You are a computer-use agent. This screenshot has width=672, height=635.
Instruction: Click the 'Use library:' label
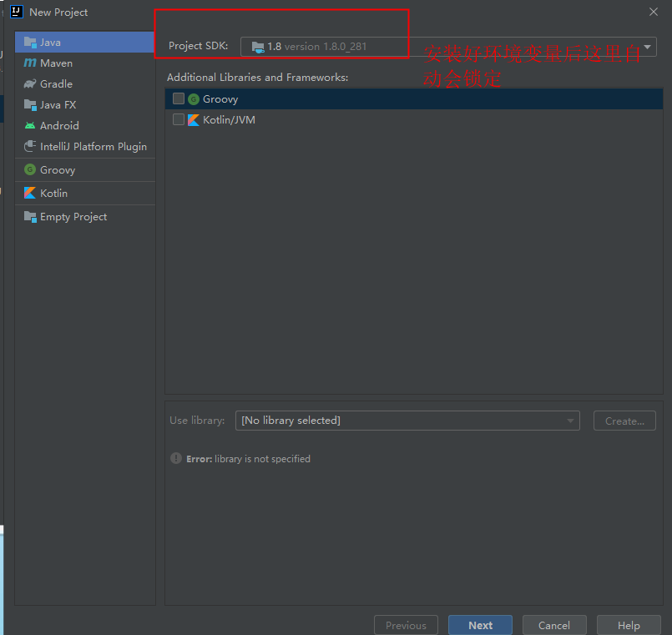click(197, 421)
